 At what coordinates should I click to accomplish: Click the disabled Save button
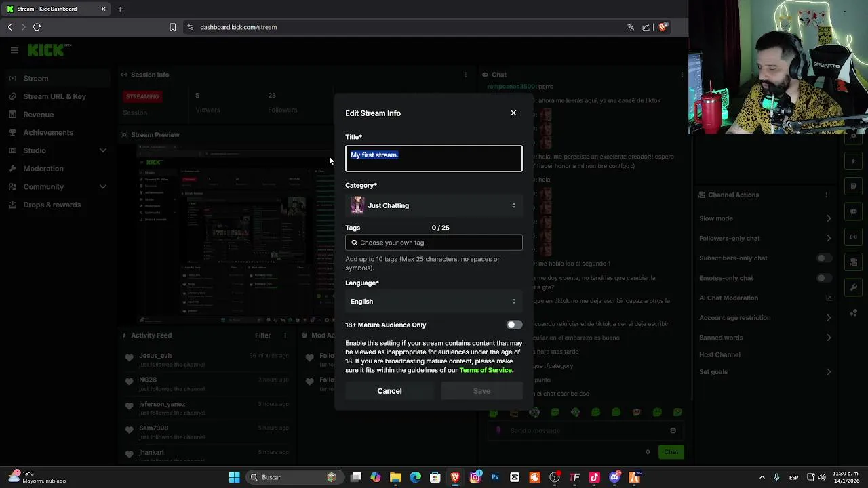[x=481, y=391]
